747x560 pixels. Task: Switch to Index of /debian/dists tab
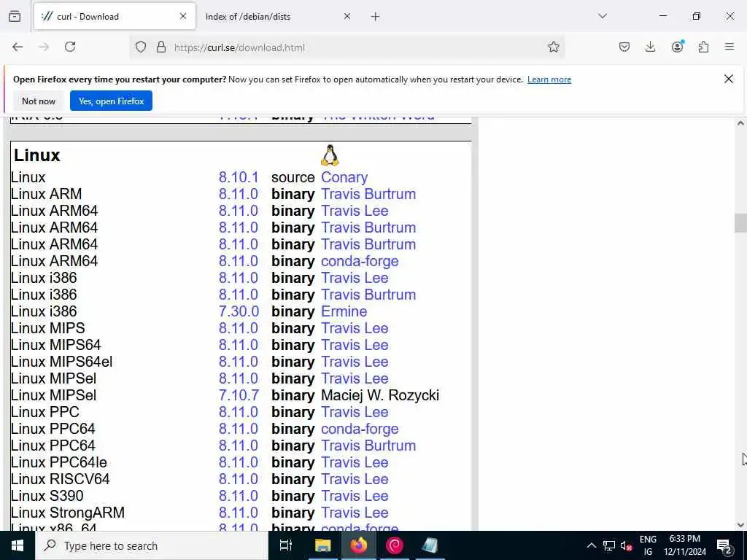pos(278,16)
